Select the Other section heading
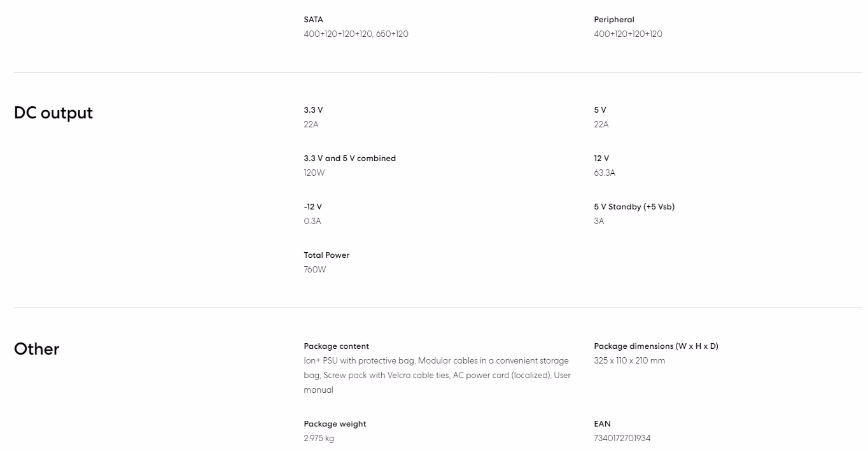Image resolution: width=868 pixels, height=452 pixels. [x=36, y=349]
